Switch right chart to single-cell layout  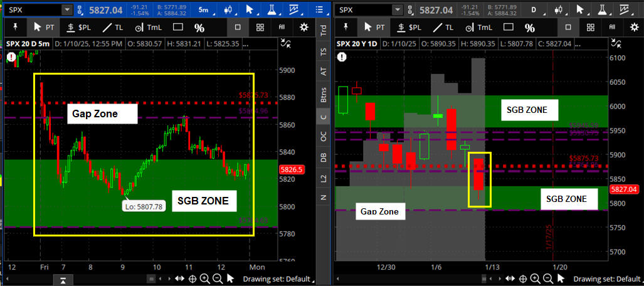coord(568,28)
